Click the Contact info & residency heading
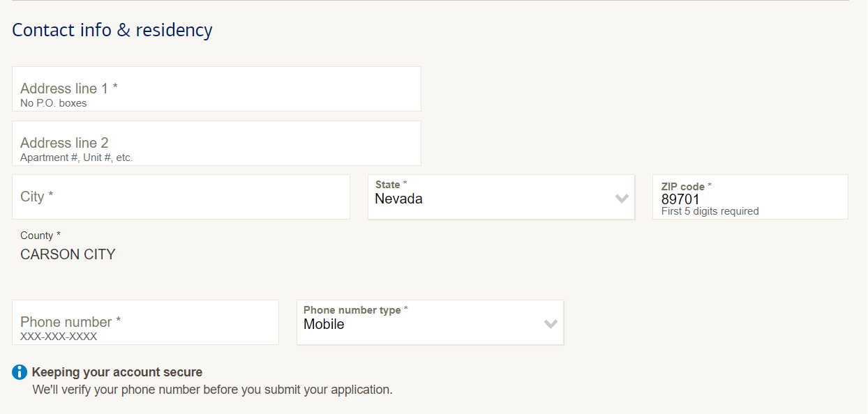868x414 pixels. (112, 30)
